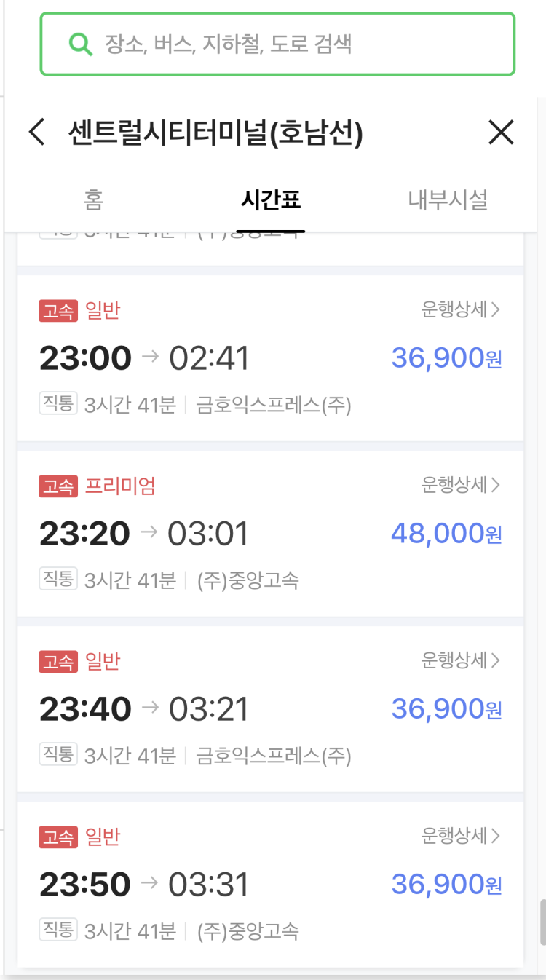
Task: Click the vertical scrollbar thumb
Action: pos(542,922)
